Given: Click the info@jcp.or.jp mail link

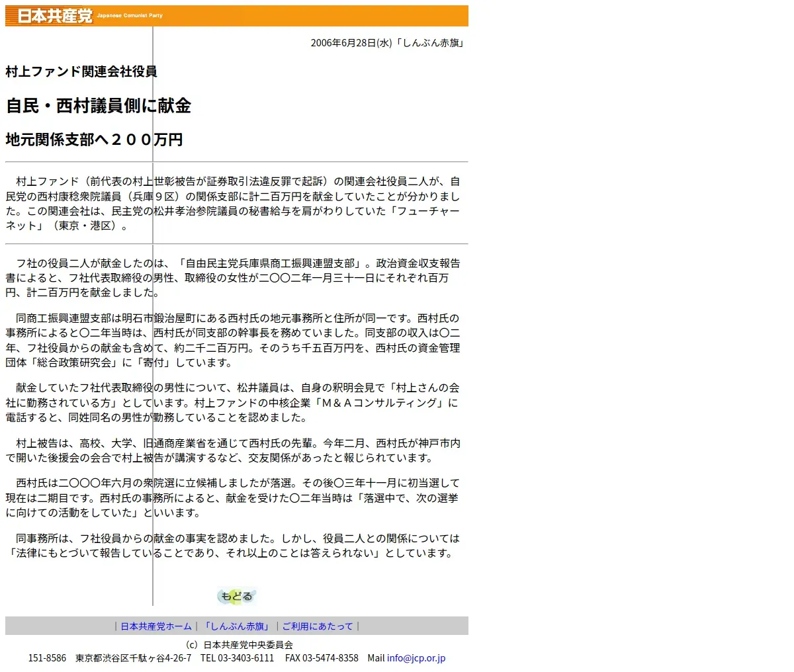Looking at the screenshot, I should 416,658.
